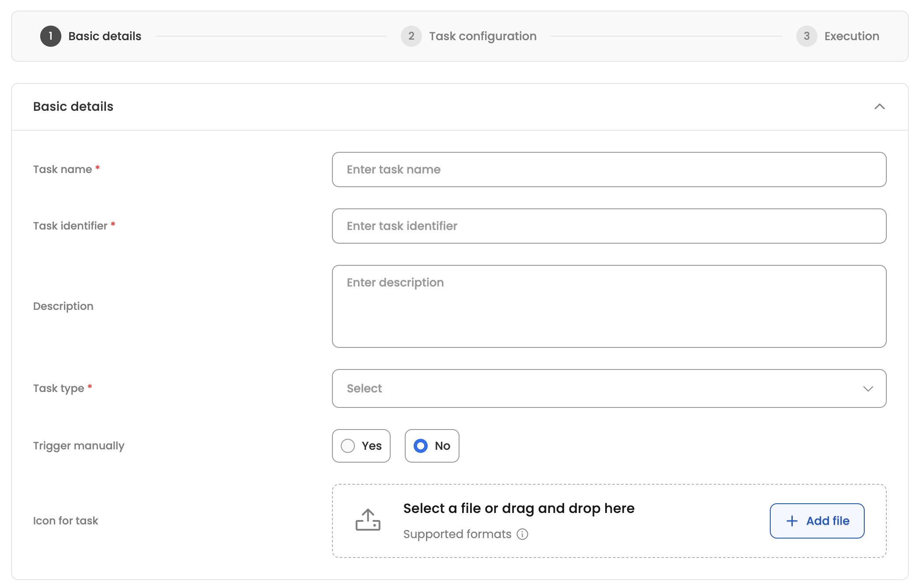This screenshot has height=588, width=919.
Task: Click step 1 circle icon
Action: [51, 36]
